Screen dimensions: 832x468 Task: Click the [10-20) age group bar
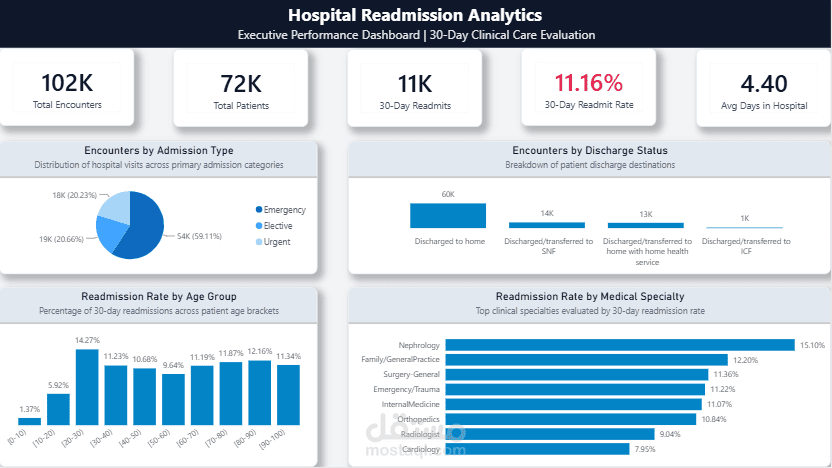tap(58, 409)
